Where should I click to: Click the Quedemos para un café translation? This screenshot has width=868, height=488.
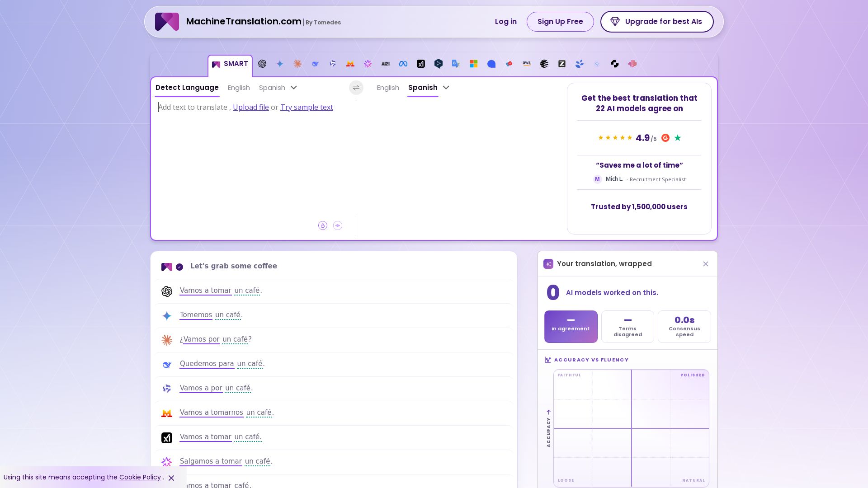click(x=222, y=364)
